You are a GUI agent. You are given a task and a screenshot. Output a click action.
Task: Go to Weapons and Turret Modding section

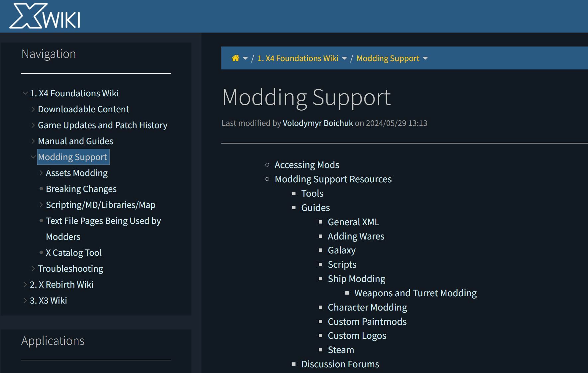pyautogui.click(x=415, y=293)
